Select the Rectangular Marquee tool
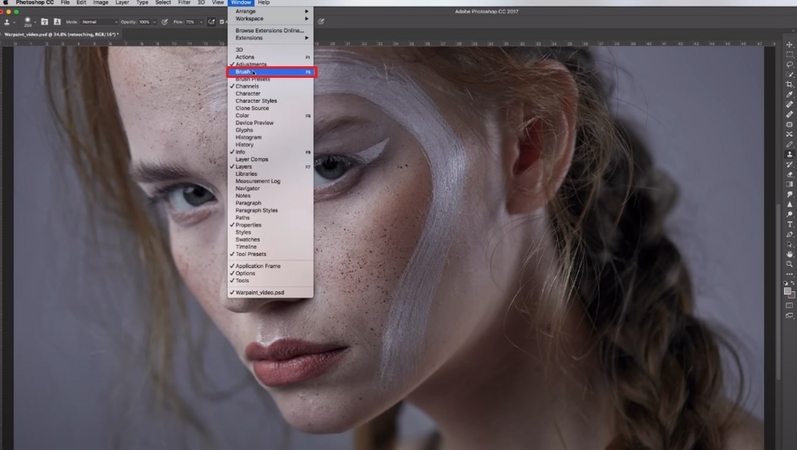This screenshot has width=797, height=450. pyautogui.click(x=789, y=54)
